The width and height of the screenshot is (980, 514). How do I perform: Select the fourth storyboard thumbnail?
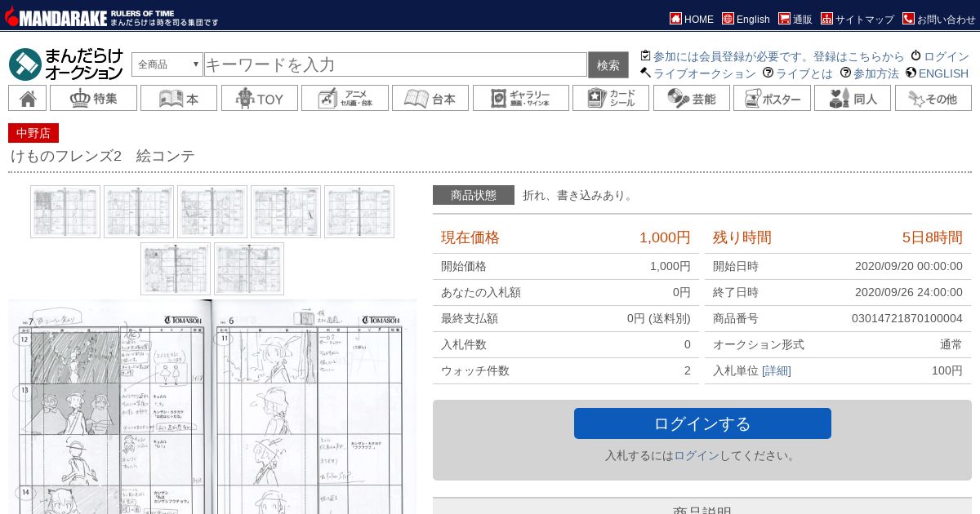pyautogui.click(x=286, y=212)
